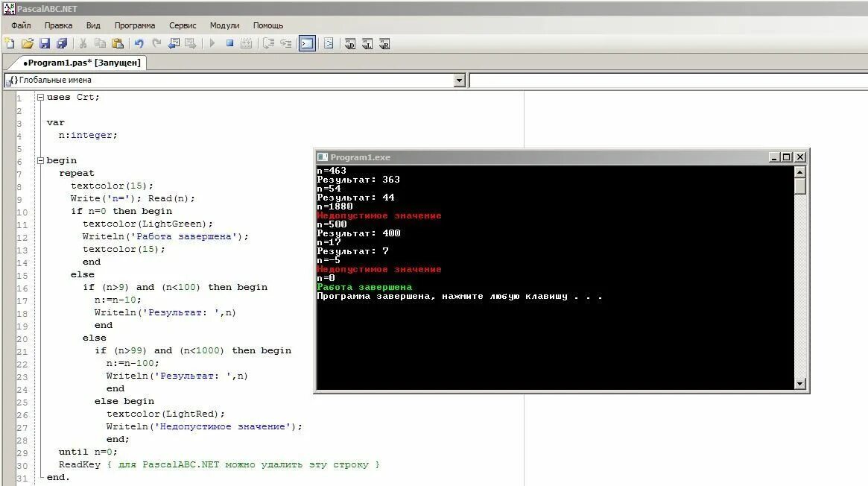Click 'n=-5' line in the console
Screen dimensions: 868x486
point(329,260)
